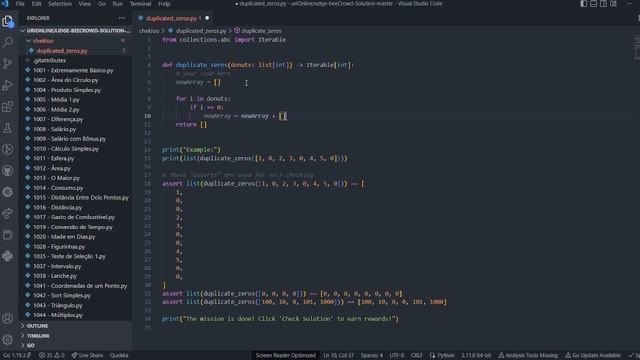
Task: Open the Explorer view in activity bar
Action: pos(8,21)
